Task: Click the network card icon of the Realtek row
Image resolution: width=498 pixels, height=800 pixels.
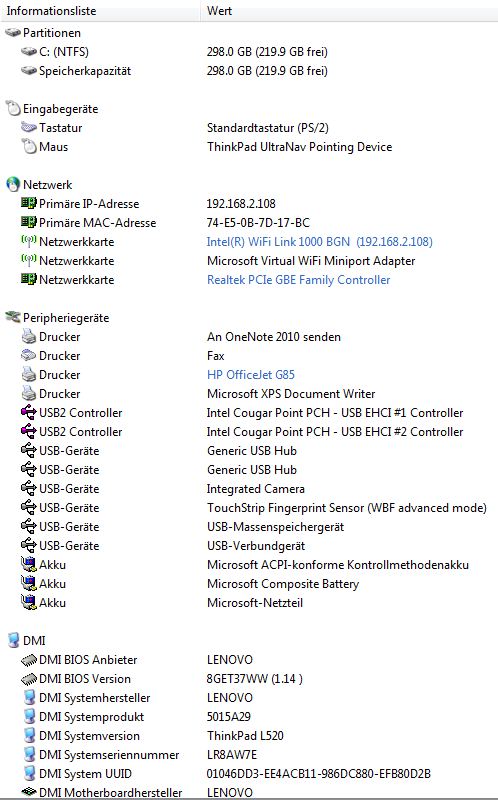Action: tap(29, 279)
